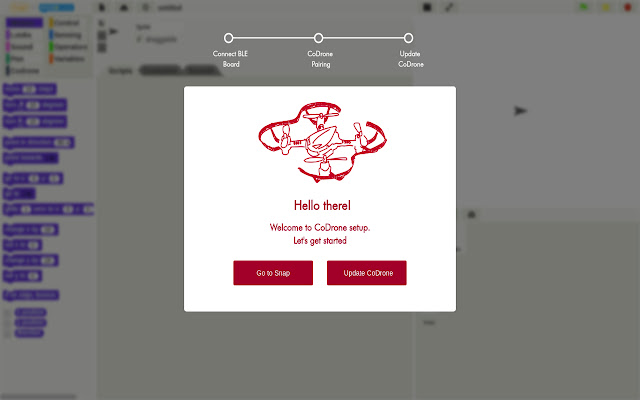Switch to the Scripts tab
640x400 pixels.
(120, 71)
